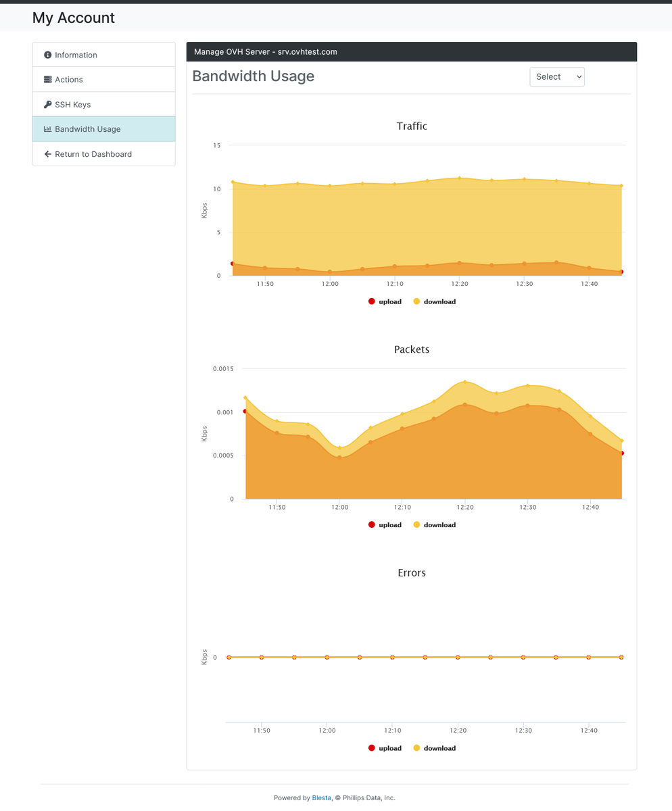Screen dimensions: 672x811
Task: Click the server stack icon beside Actions
Action: [x=48, y=80]
